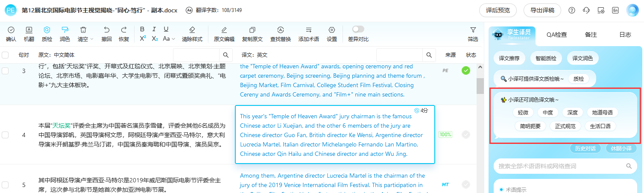Click the 润色 polish toolbar icon
This screenshot has width=644, height=193.
[x=65, y=34]
